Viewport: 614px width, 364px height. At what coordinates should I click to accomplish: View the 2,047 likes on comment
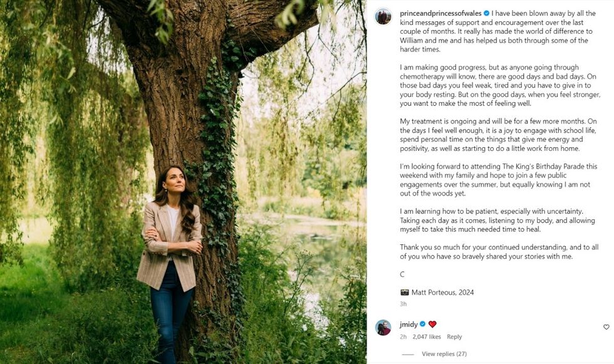point(427,336)
